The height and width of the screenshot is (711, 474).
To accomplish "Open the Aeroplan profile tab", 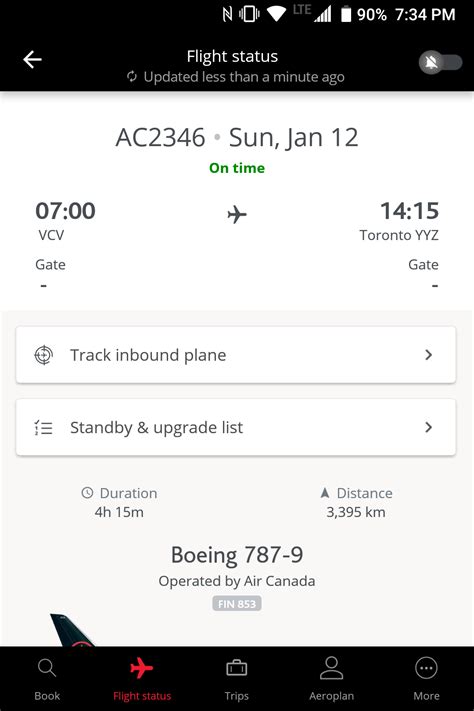I will [332, 678].
